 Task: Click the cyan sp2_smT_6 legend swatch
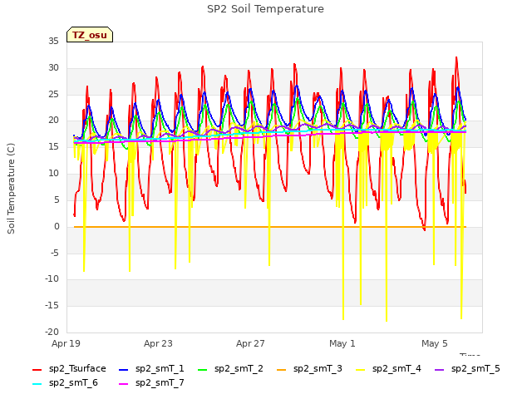[x=37, y=384]
